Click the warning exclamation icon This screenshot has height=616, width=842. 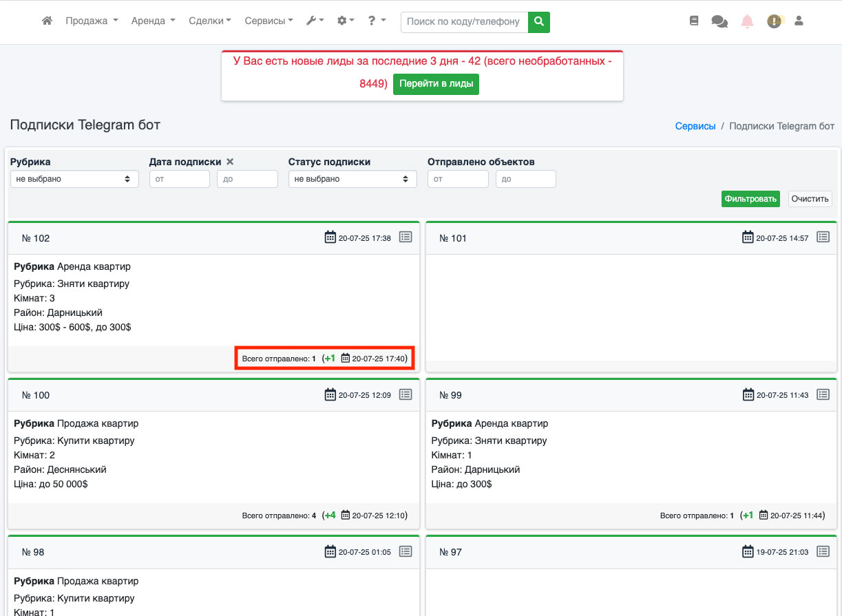coord(775,21)
